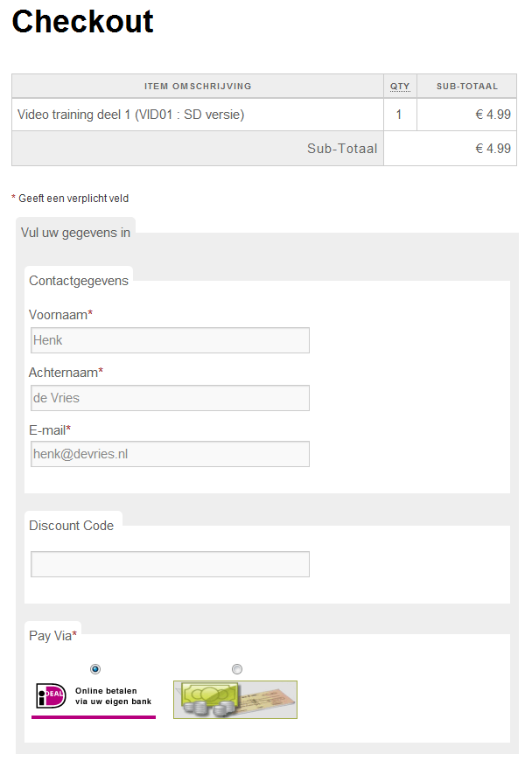The height and width of the screenshot is (761, 532).
Task: Click the Voornaam field label
Action: [59, 315]
